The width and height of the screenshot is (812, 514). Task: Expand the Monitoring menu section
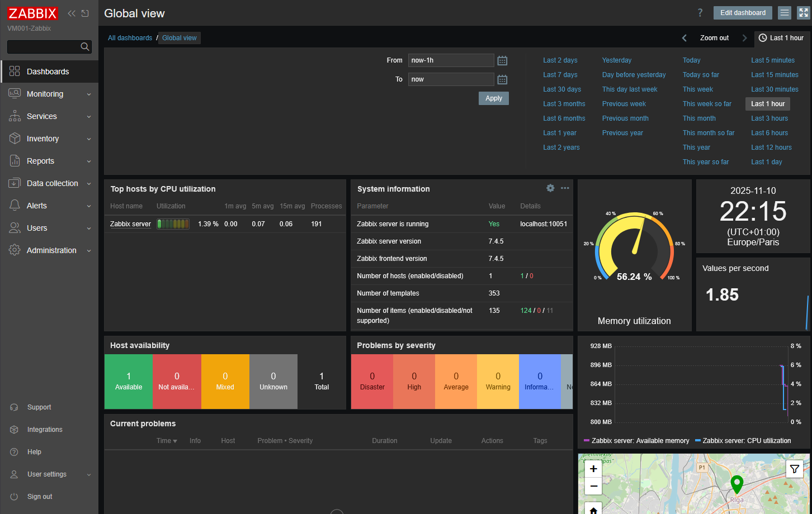click(49, 94)
